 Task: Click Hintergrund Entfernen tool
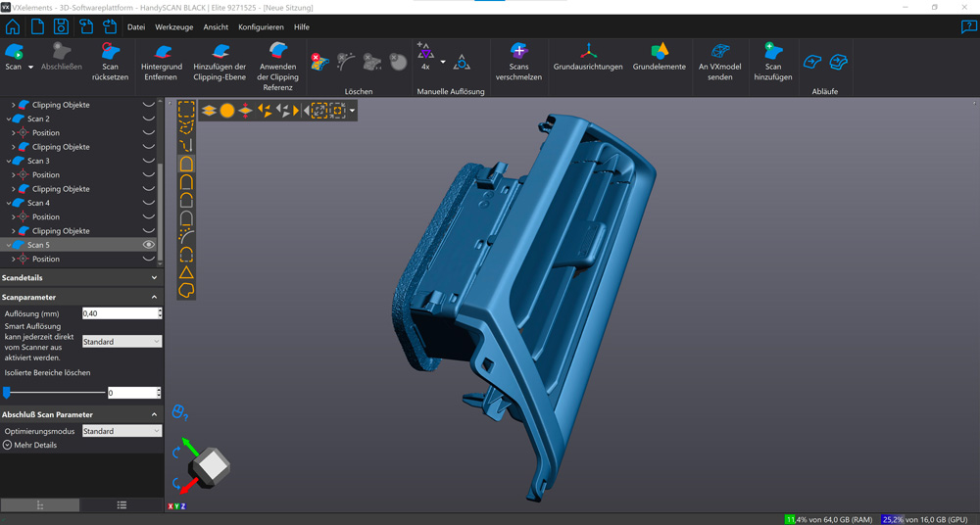161,52
